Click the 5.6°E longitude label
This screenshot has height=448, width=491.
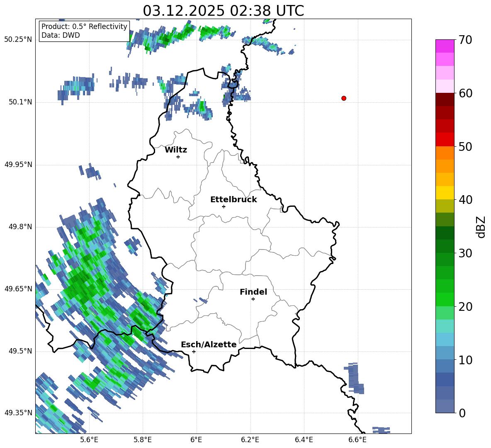pyautogui.click(x=89, y=440)
